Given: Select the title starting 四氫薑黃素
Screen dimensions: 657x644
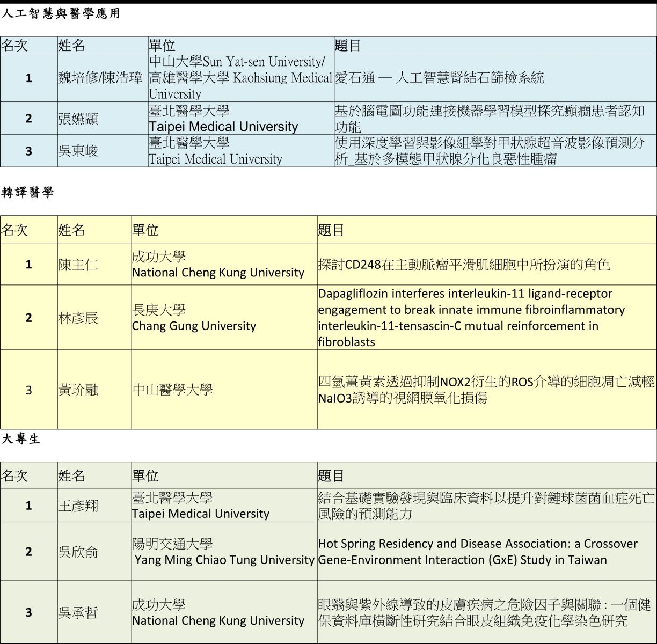Looking at the screenshot, I should pos(486,390).
